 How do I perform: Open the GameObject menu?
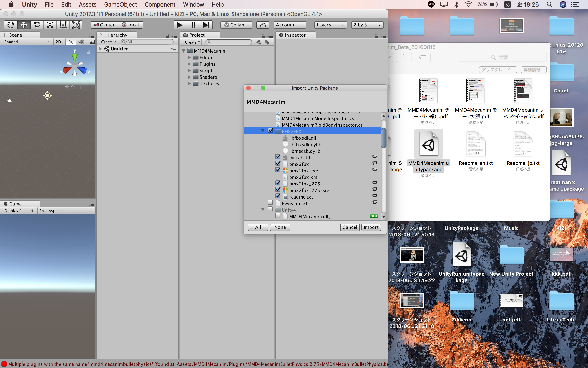point(120,5)
